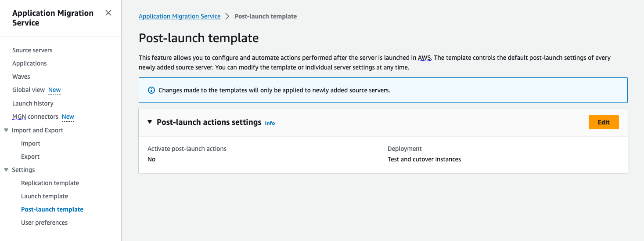Image resolution: width=644 pixels, height=241 pixels.
Task: Navigate to Applications page
Action: click(29, 63)
